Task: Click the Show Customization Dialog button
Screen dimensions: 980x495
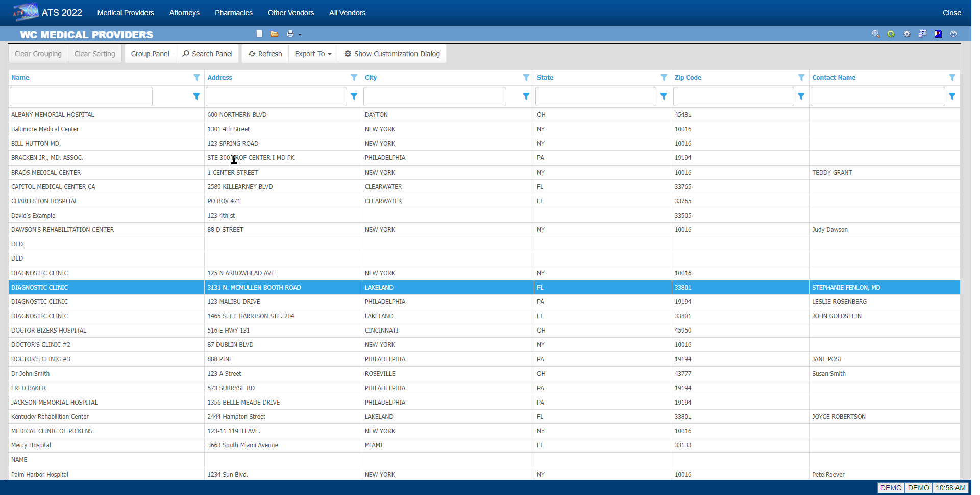Action: click(391, 54)
